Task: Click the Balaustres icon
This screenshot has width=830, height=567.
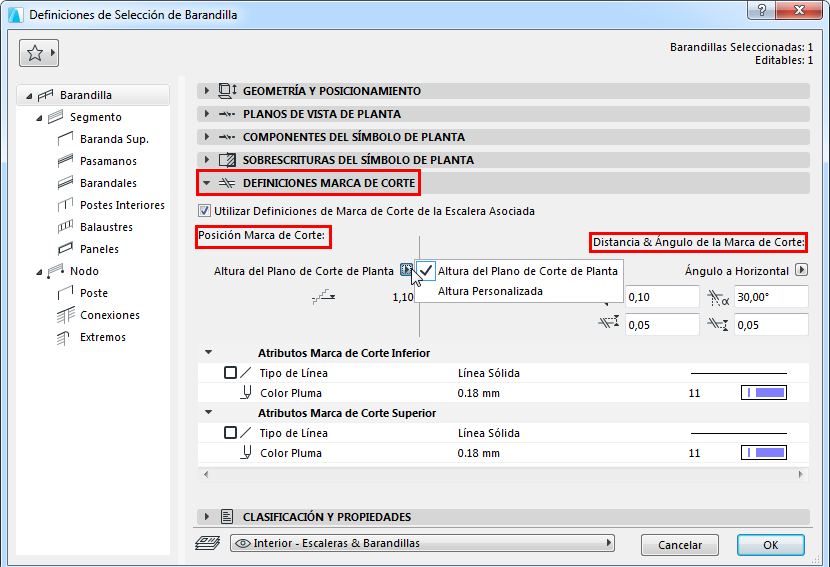Action: 65,227
